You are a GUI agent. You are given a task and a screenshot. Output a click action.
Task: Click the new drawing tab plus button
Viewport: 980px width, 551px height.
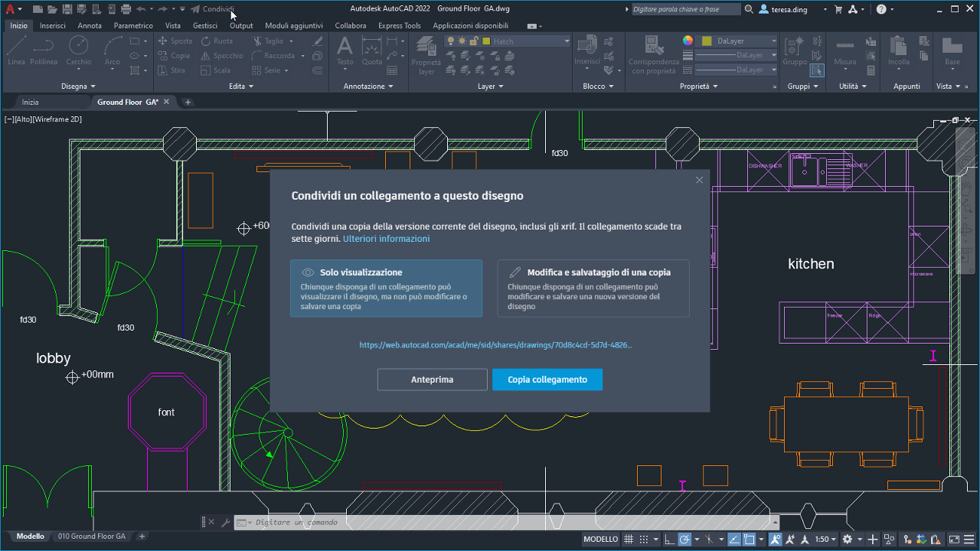tap(188, 102)
